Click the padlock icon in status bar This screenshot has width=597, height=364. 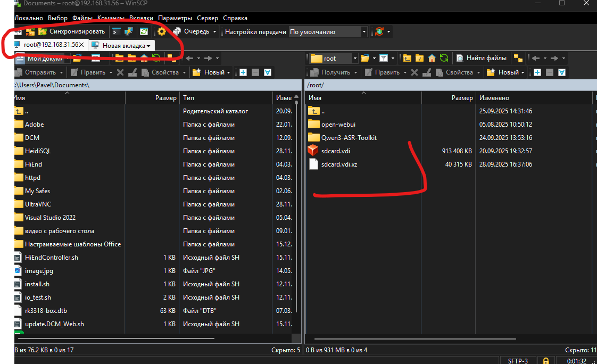coord(546,361)
